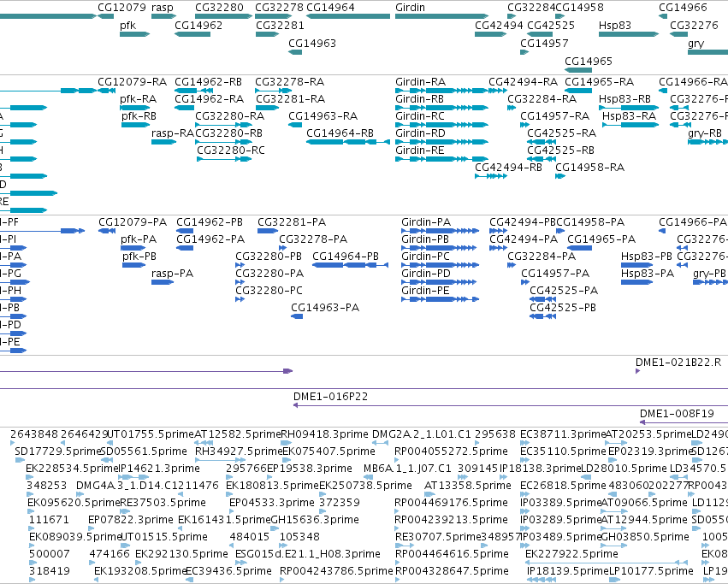The width and height of the screenshot is (728, 584).
Task: Select protein CG14963-PA
Action: pyautogui.click(x=297, y=316)
